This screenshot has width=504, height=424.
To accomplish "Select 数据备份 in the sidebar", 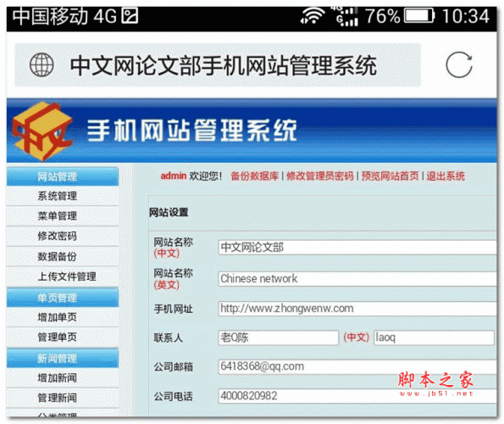I will point(58,256).
